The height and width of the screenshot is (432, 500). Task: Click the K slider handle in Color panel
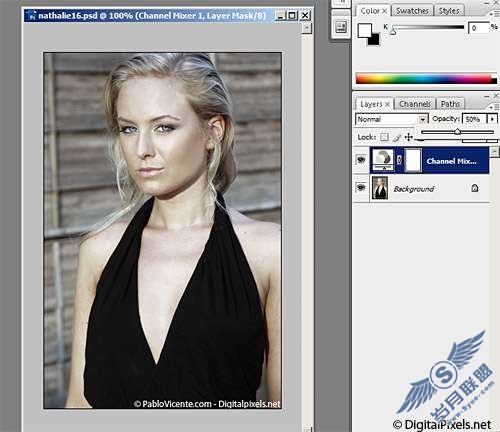click(393, 32)
